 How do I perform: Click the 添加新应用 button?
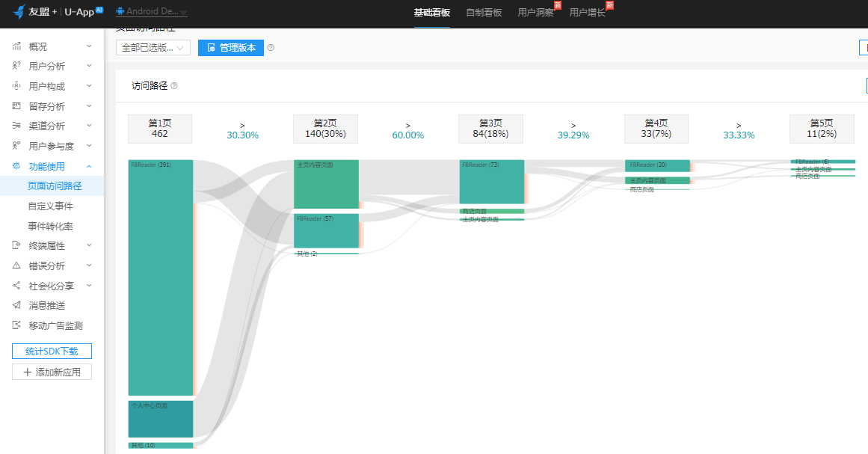coord(52,372)
